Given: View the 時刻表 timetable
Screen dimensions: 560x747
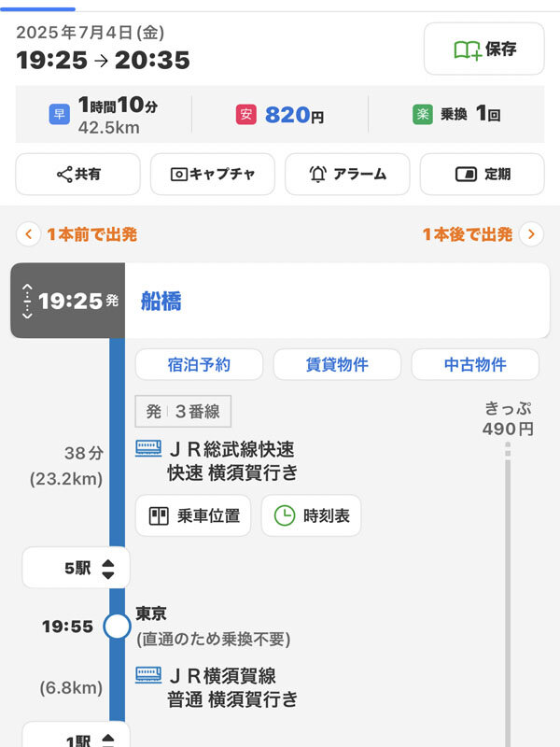Looking at the screenshot, I should (311, 515).
